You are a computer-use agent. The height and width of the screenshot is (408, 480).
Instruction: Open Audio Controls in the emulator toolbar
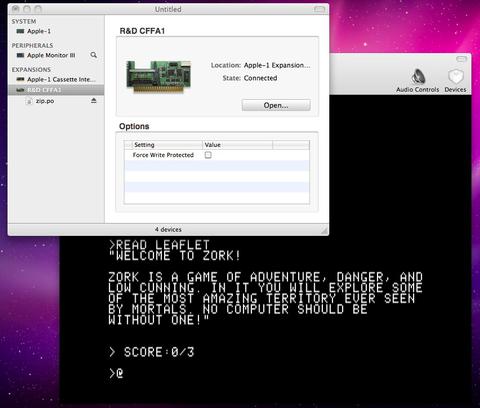click(418, 80)
